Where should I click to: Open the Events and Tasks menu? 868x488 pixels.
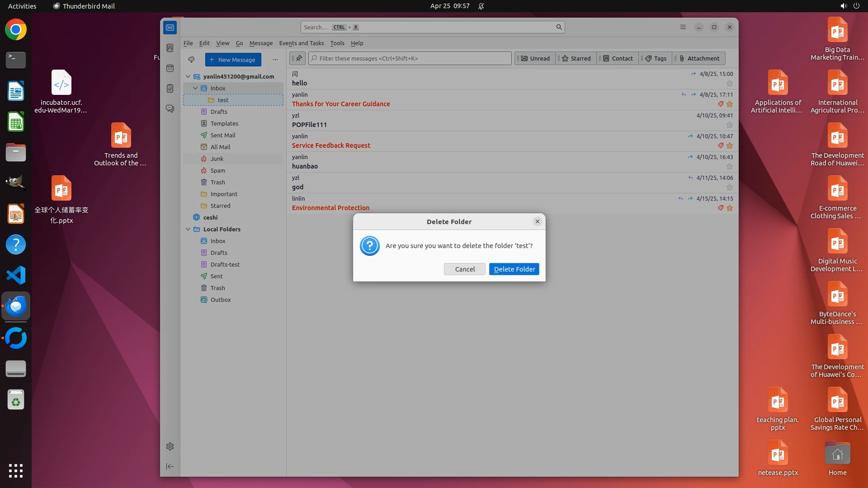[301, 43]
